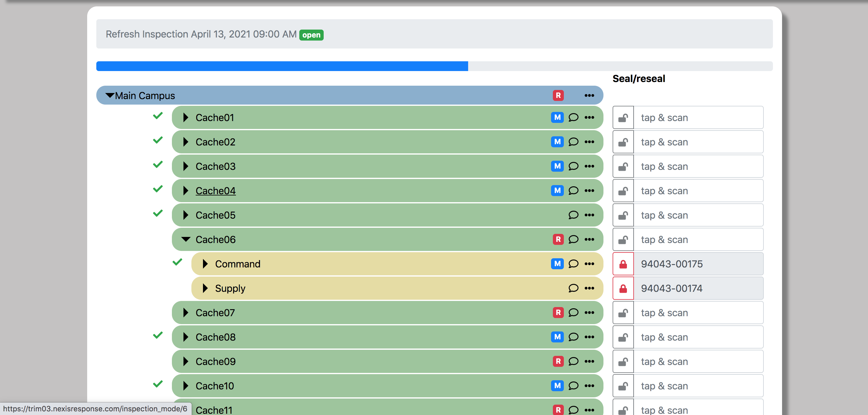Click the blue M badge on Cache01
Viewport: 868px width, 415px height.
[557, 117]
